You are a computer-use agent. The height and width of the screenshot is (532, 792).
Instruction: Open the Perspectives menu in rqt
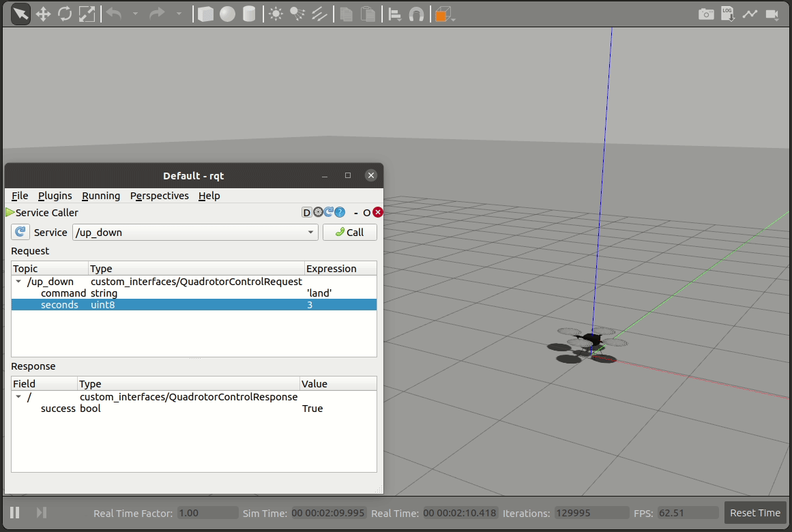[x=159, y=196]
